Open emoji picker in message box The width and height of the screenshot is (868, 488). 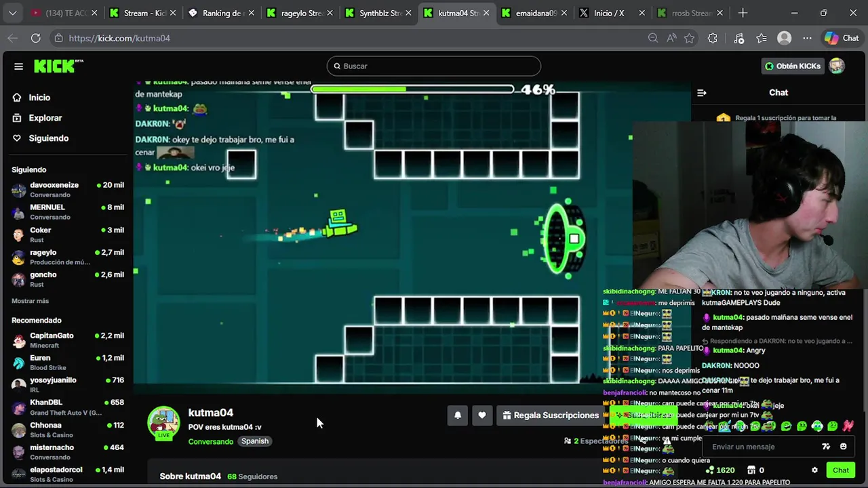coord(844,447)
